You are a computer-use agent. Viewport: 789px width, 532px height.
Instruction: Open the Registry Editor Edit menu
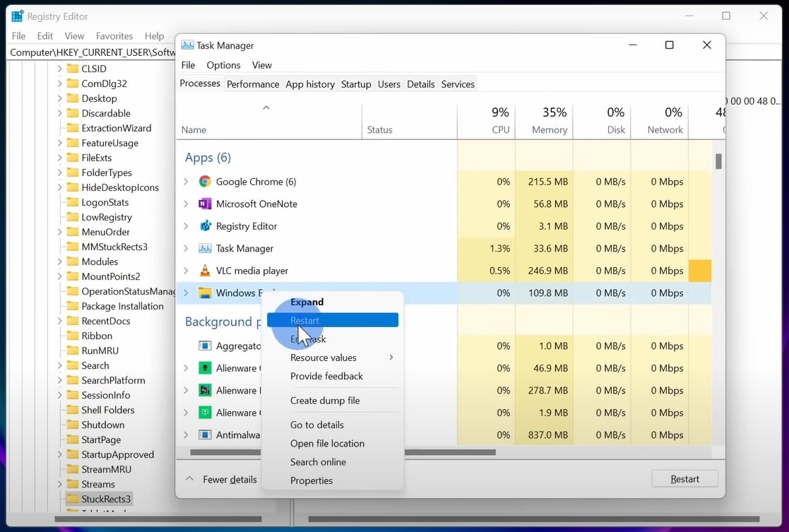[45, 36]
